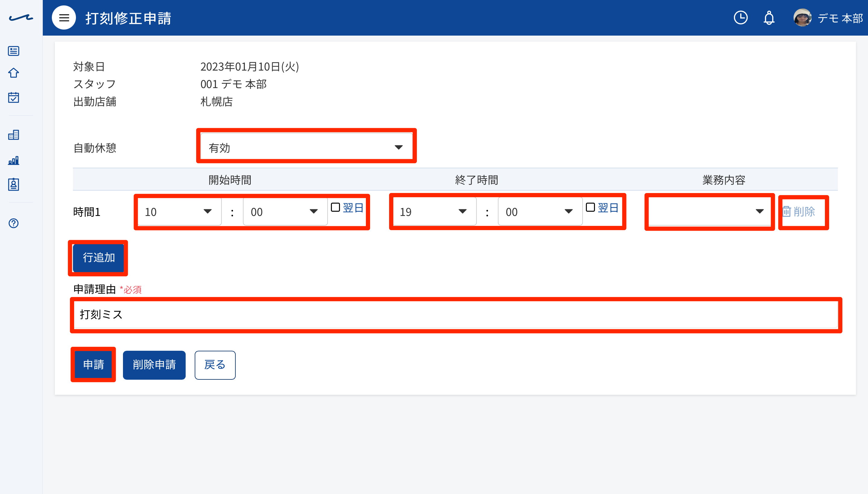
Task: Open end hour dropdown showing 19
Action: (434, 212)
